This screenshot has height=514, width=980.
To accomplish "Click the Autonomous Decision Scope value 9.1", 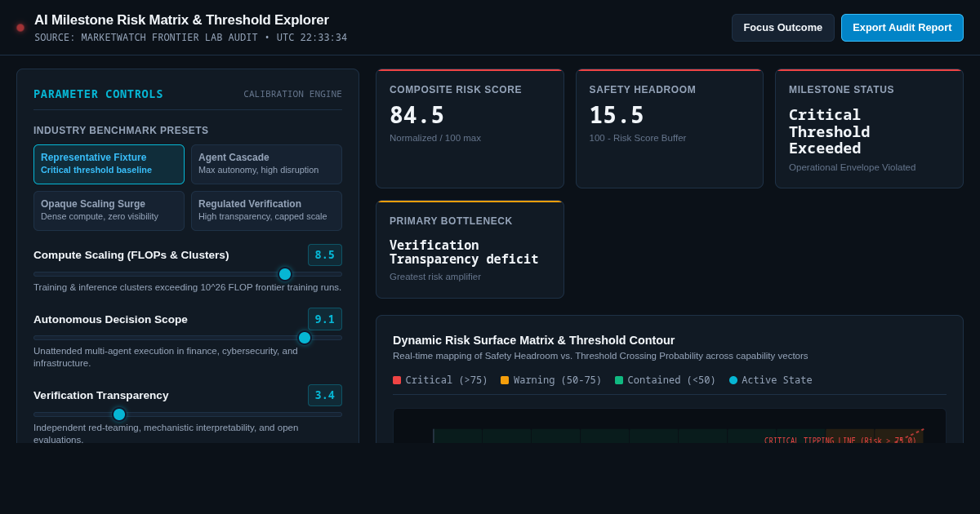I will tap(325, 319).
